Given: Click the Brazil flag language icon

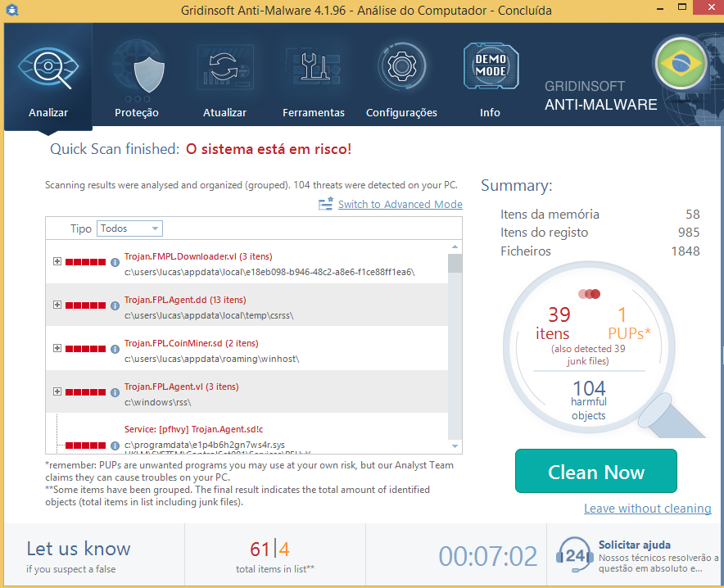Looking at the screenshot, I should (681, 64).
